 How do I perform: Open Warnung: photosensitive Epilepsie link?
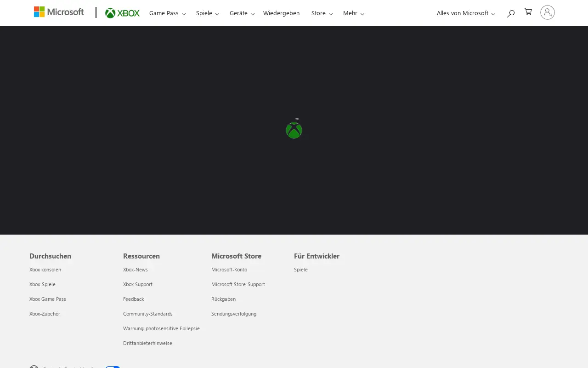coord(161,328)
